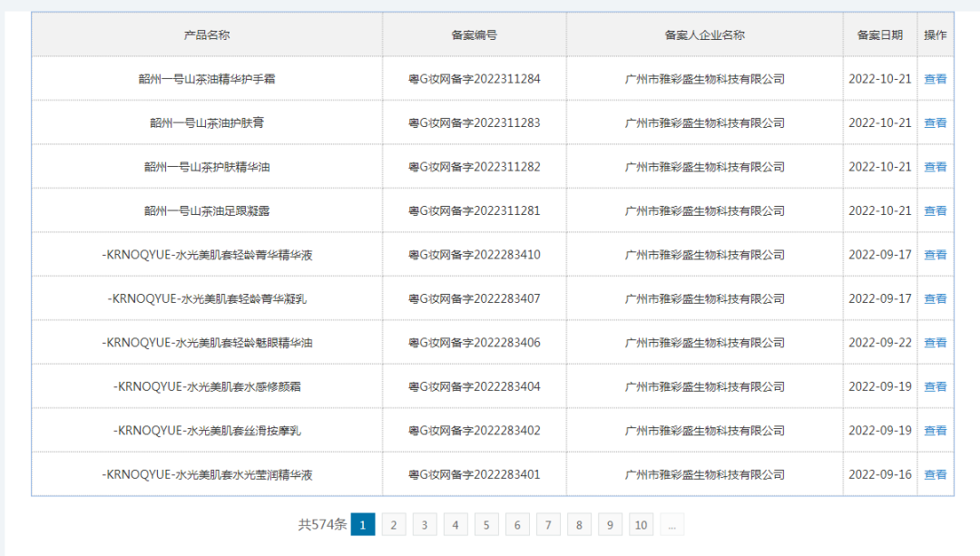The image size is (980, 556).
Task: Select current page 1 button
Action: 362,524
